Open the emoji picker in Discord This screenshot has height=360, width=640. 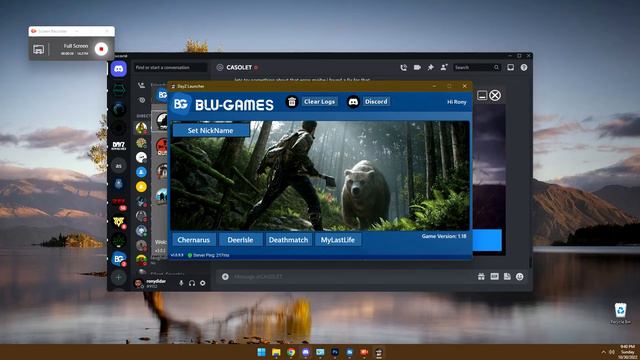coord(520,277)
